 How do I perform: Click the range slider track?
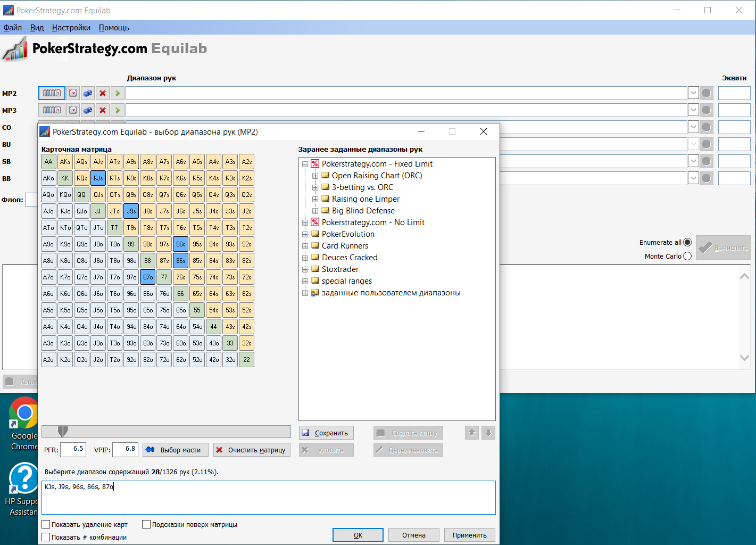pyautogui.click(x=166, y=431)
